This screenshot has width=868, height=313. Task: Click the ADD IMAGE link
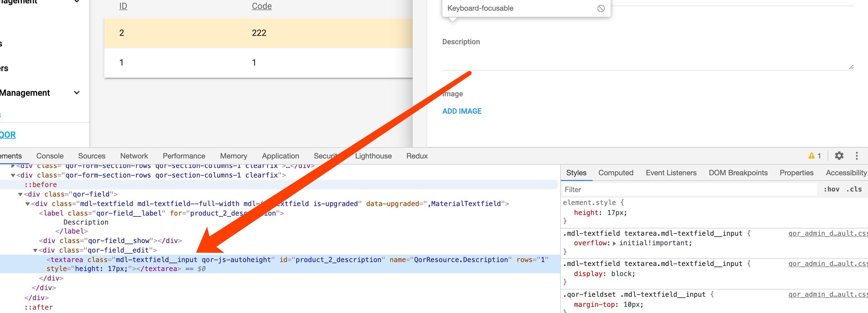[x=462, y=111]
